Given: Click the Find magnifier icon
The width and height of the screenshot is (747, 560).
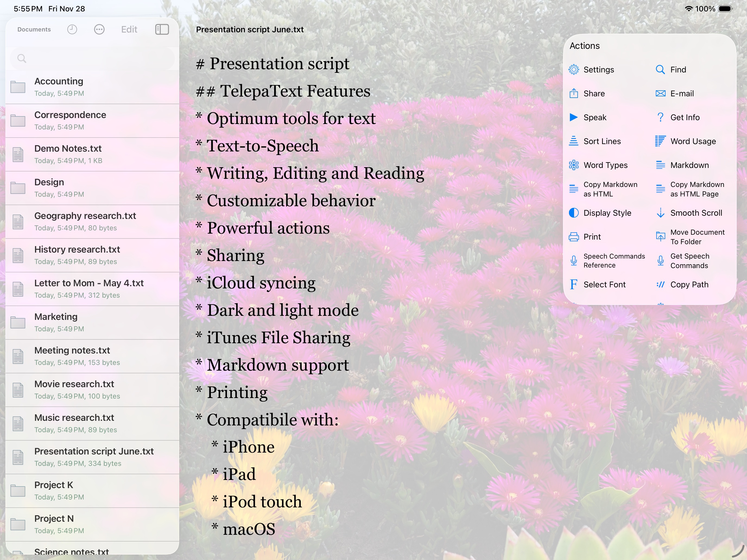Looking at the screenshot, I should pos(660,69).
